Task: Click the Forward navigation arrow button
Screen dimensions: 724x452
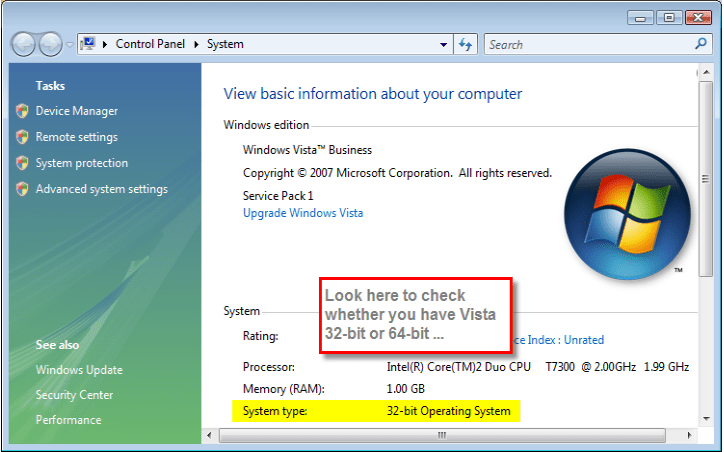Action: [x=50, y=44]
